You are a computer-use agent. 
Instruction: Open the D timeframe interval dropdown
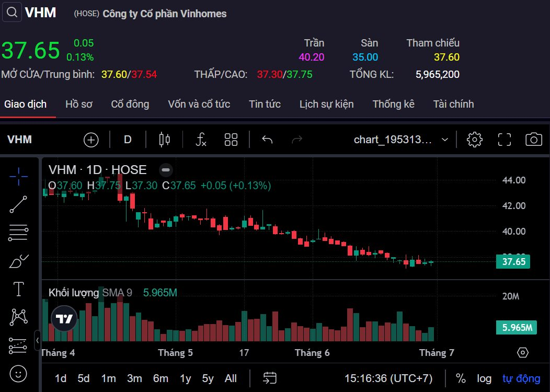[x=128, y=140]
